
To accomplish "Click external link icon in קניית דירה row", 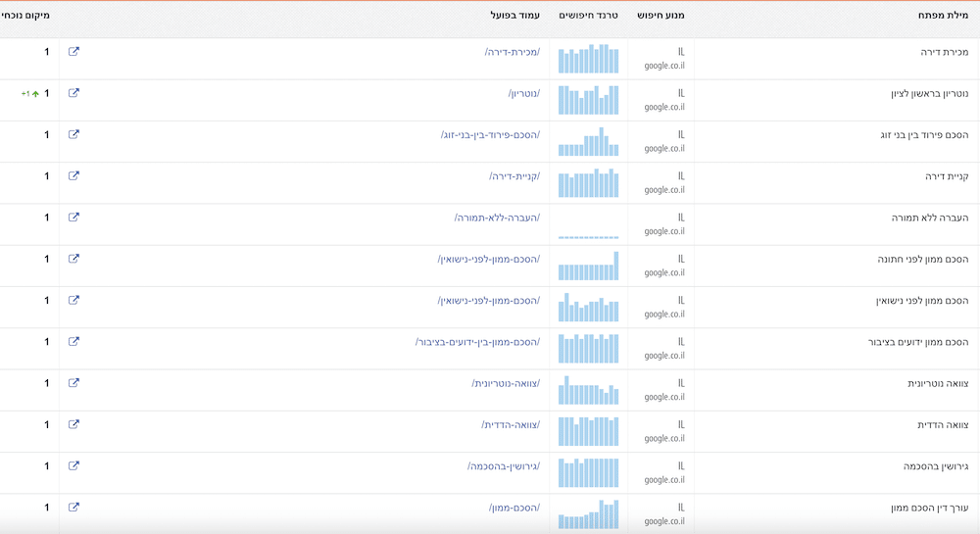I will pyautogui.click(x=73, y=176).
